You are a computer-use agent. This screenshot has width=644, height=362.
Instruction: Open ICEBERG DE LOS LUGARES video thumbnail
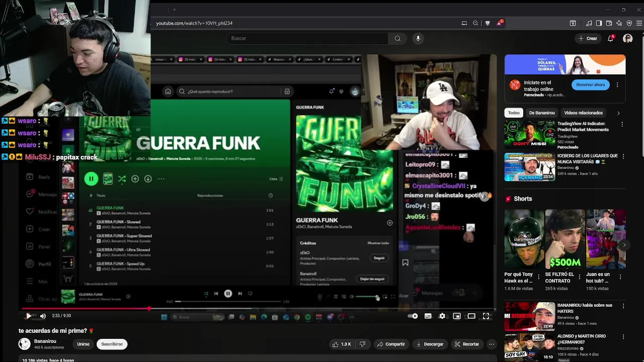pos(529,166)
